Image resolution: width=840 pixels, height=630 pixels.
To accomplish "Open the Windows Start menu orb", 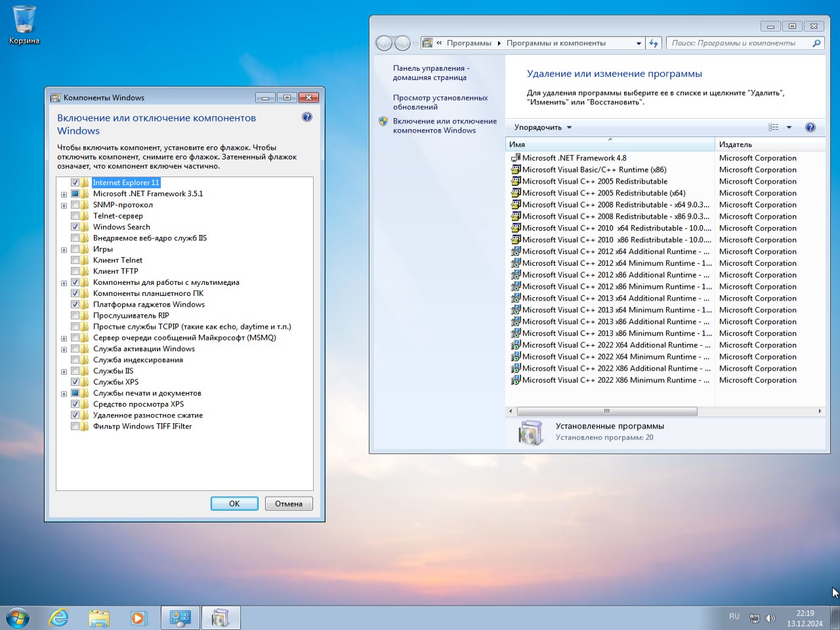I will point(18,618).
